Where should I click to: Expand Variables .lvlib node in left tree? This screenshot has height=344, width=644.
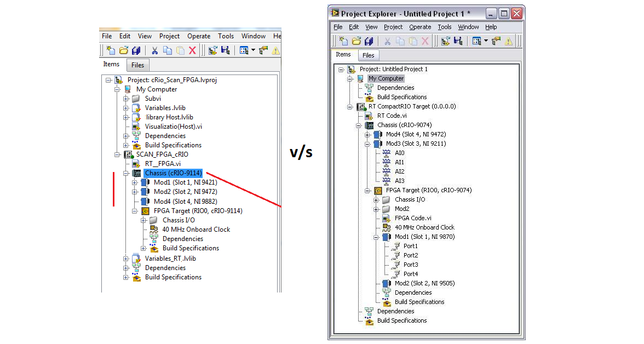click(126, 108)
